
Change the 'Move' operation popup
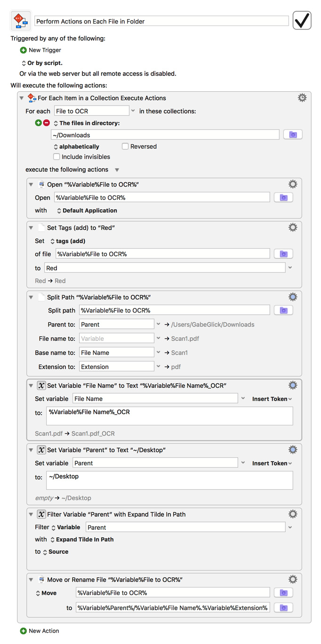click(46, 593)
